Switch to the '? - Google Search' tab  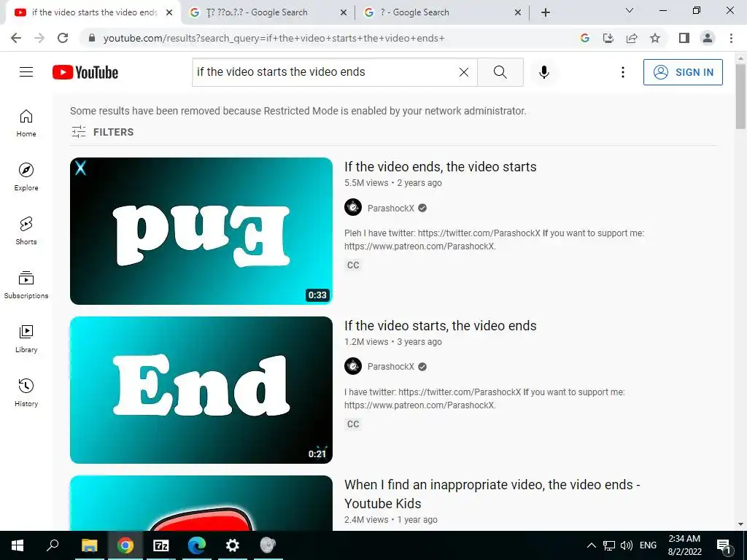444,12
